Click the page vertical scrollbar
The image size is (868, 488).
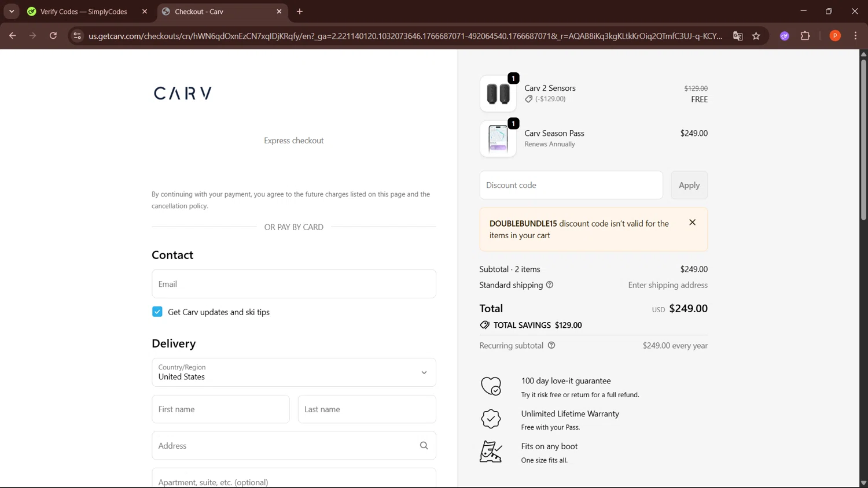(x=863, y=139)
